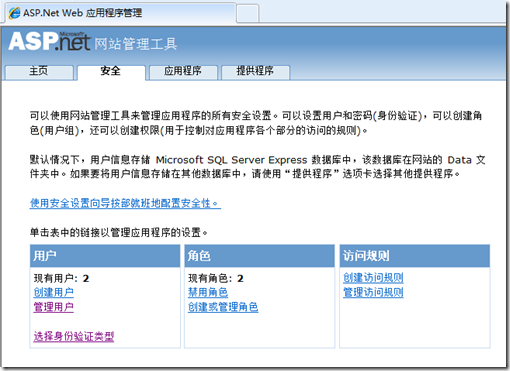The image size is (510, 371).
Task: Click the 创建用户 link
Action: pos(54,292)
